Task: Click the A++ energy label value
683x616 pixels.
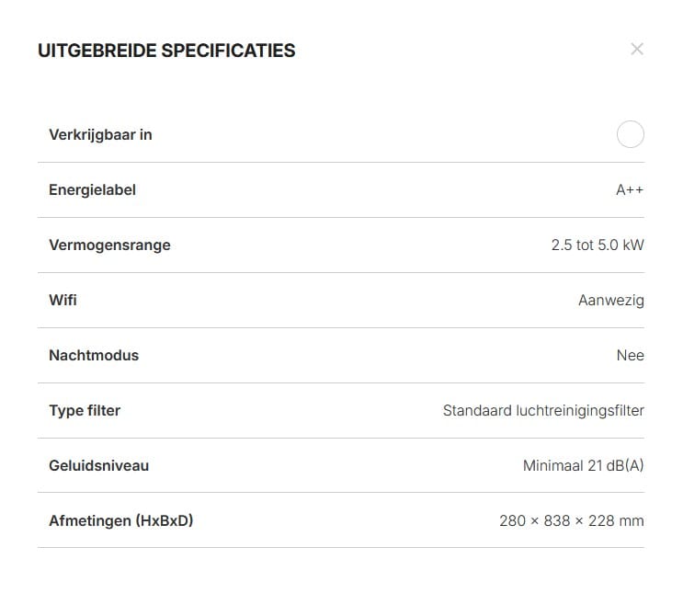Action: 630,189
